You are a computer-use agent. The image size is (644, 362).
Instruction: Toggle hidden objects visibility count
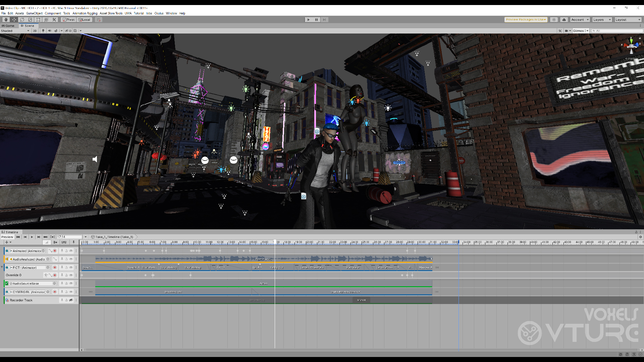tap(68, 31)
